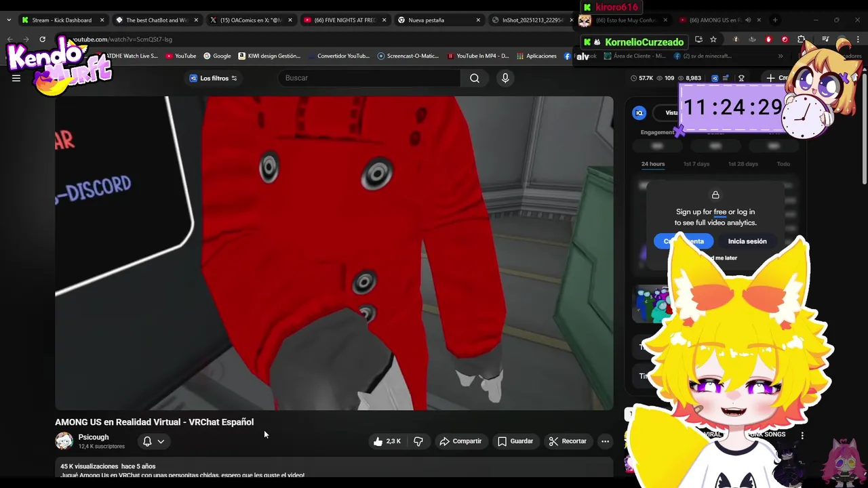Select the 24 hours analytics tab

click(x=653, y=164)
